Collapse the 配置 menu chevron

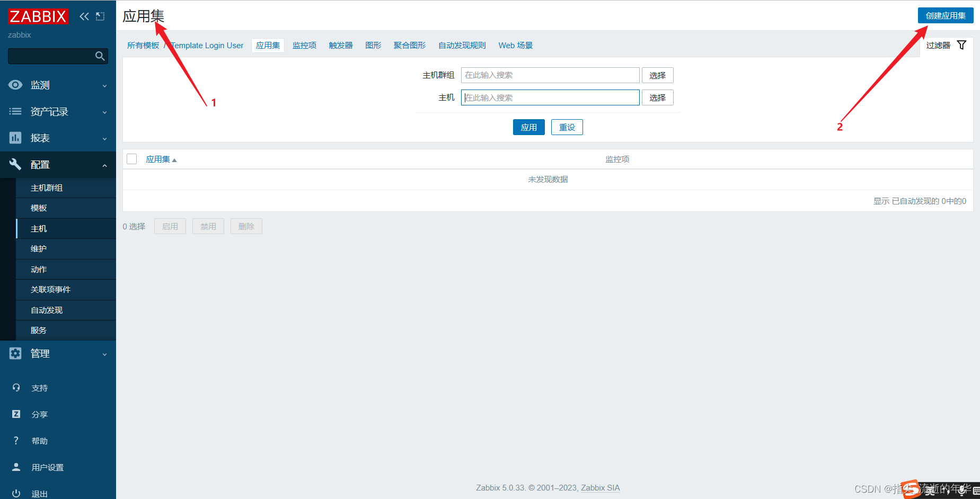(104, 165)
